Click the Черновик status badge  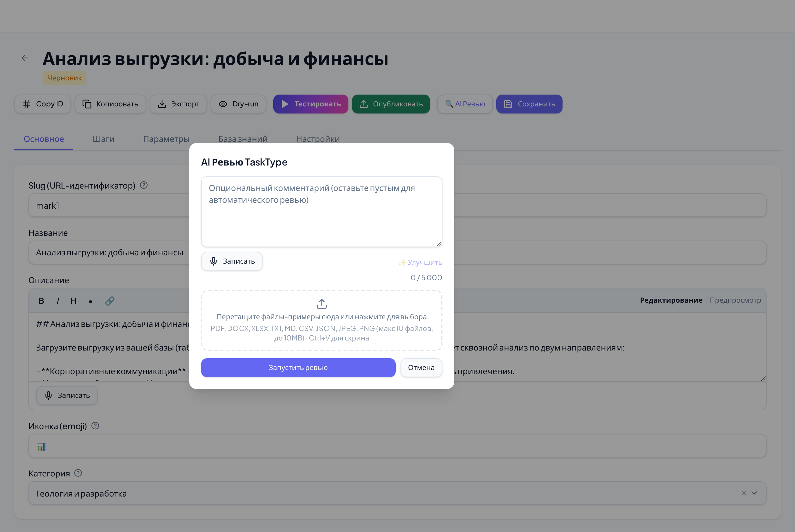[x=64, y=78]
